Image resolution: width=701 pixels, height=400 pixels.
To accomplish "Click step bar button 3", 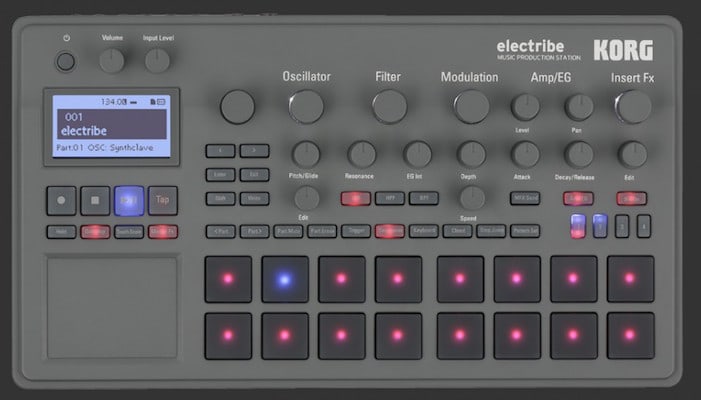I will click(622, 226).
